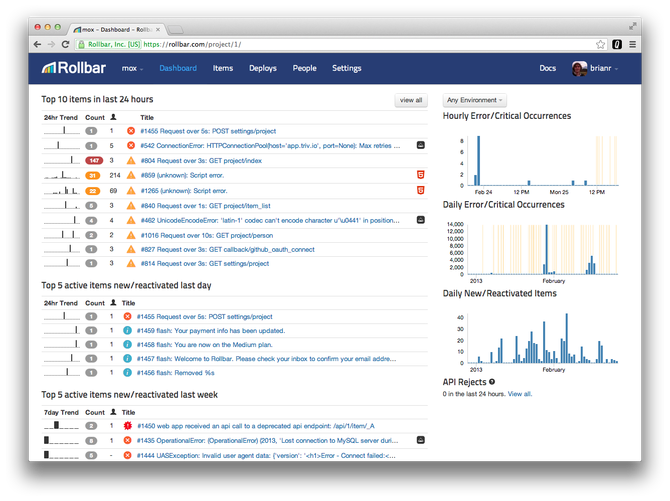Bookmark the page with the star icon

[600, 44]
